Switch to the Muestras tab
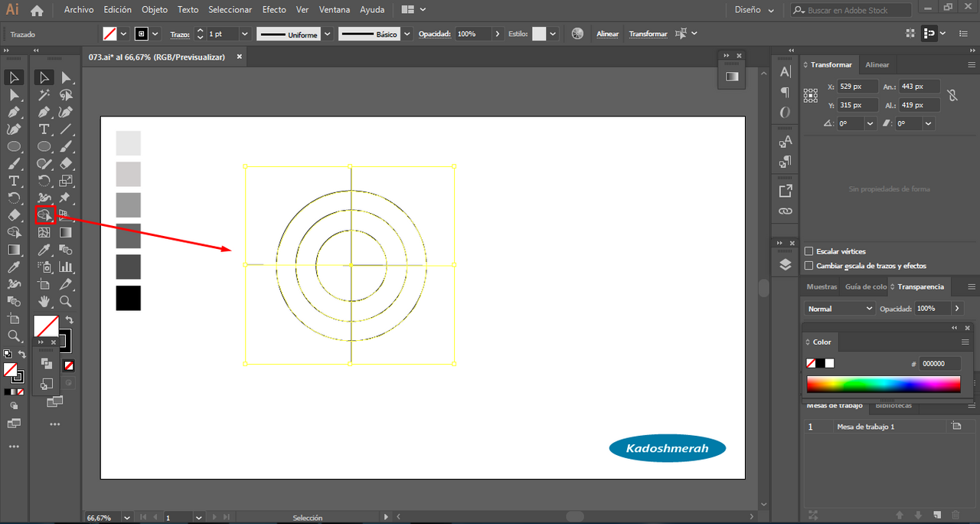Screen dimensions: 980x524 tap(822, 287)
